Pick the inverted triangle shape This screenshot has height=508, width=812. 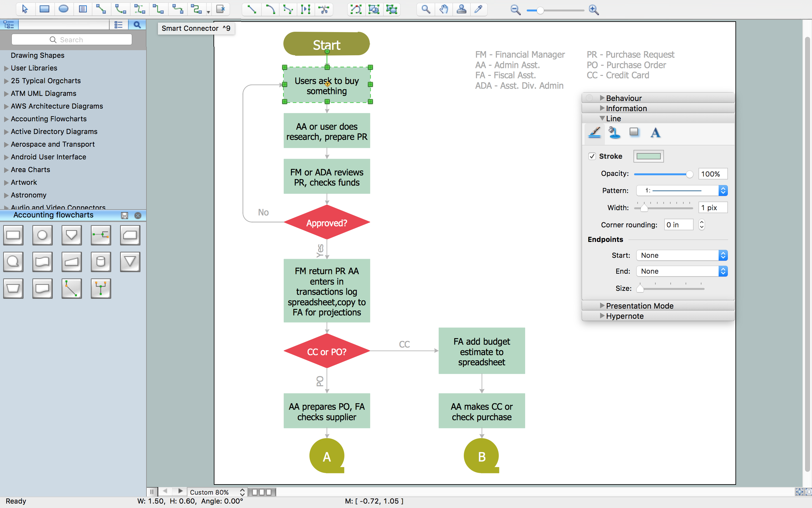pyautogui.click(x=130, y=262)
